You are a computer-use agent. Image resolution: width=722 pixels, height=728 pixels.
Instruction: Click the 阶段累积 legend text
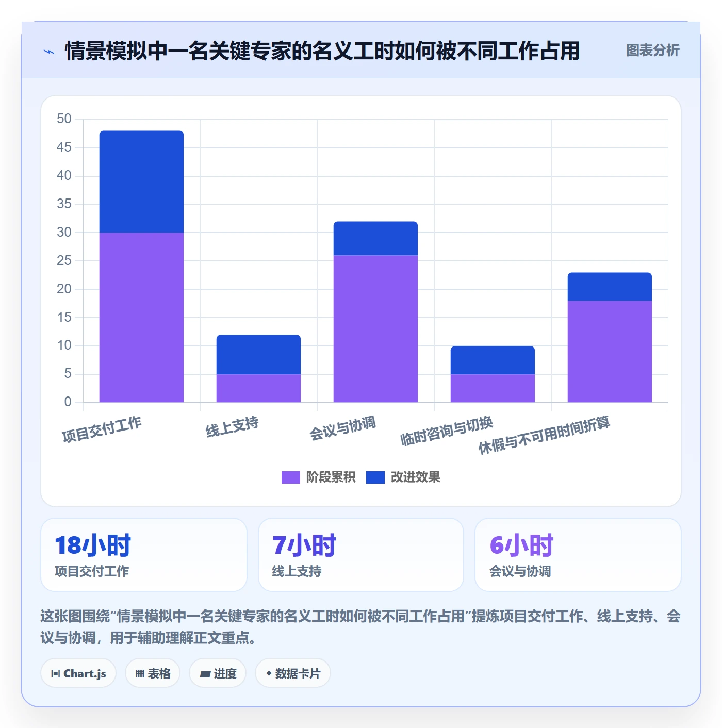click(x=331, y=477)
